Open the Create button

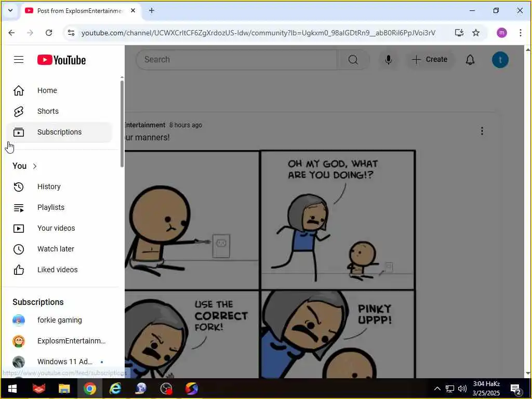(430, 60)
